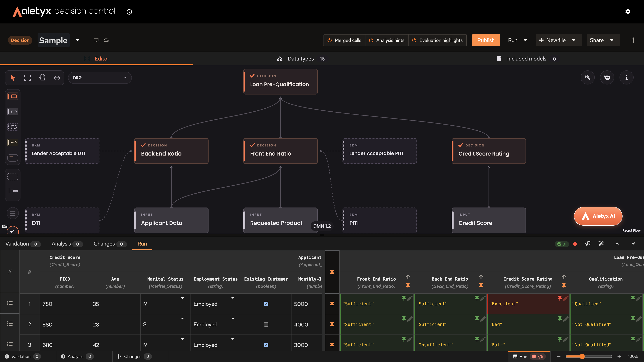
Task: Click the Publish button
Action: (x=486, y=40)
